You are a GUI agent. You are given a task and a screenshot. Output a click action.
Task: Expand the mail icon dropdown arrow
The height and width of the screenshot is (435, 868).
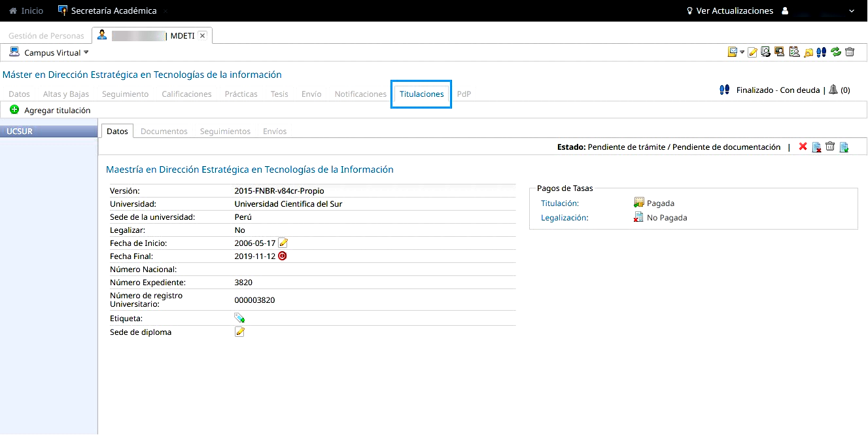point(742,52)
